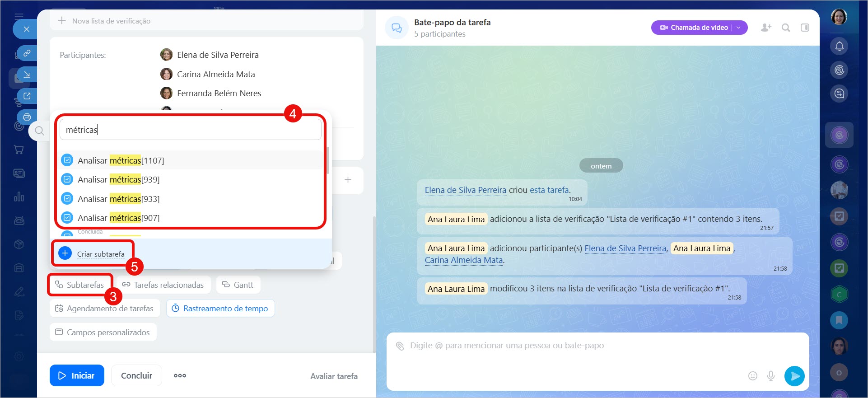Select the Analisar métricas[1107] task checkbox icon
Image resolution: width=868 pixels, height=398 pixels.
coord(67,160)
